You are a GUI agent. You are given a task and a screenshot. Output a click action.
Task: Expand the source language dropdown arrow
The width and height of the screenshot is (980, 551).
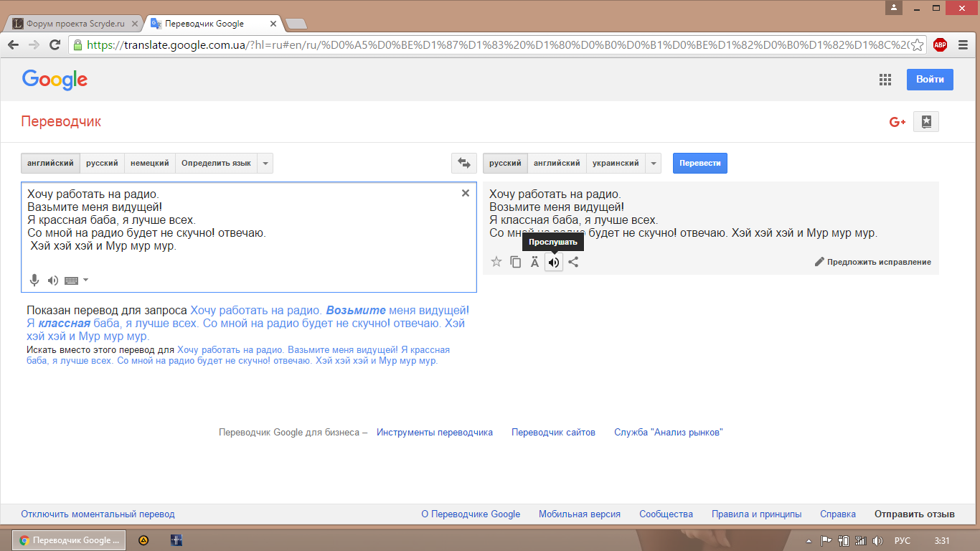(265, 164)
